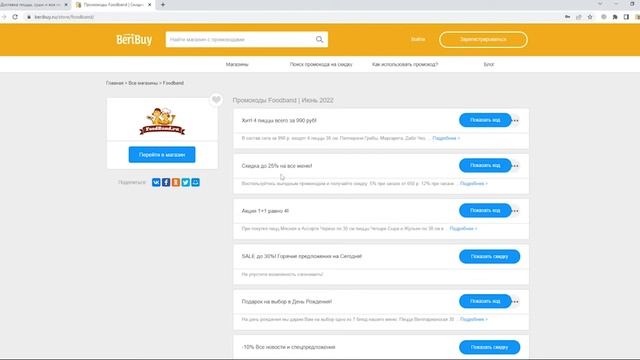640x360 pixels.
Task: Expand Подробнее under Акция 1+1 offer
Action: [x=463, y=229]
